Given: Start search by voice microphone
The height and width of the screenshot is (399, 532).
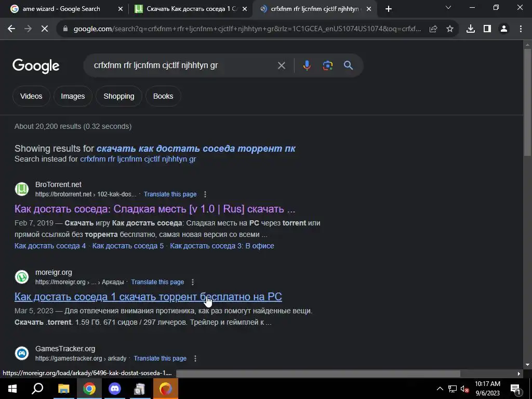Looking at the screenshot, I should pos(307,65).
